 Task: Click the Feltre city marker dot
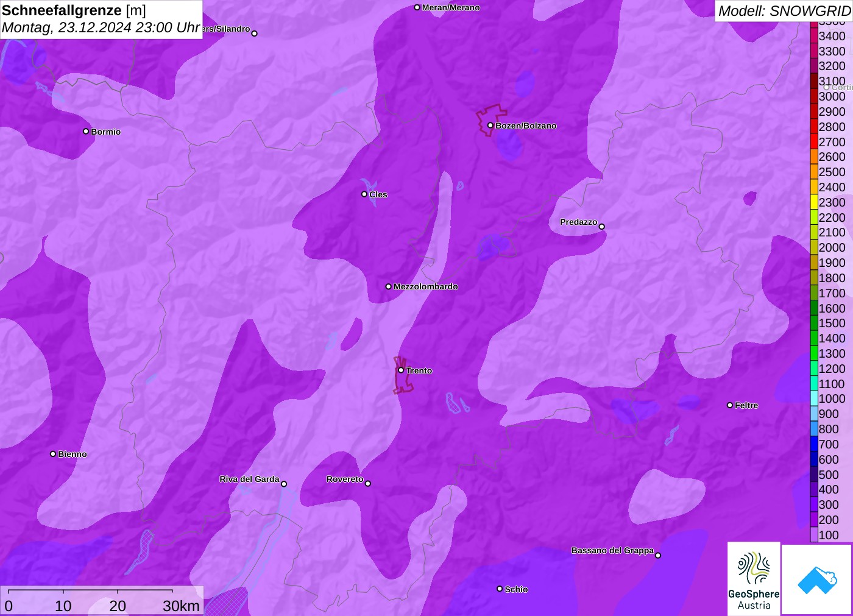730,405
